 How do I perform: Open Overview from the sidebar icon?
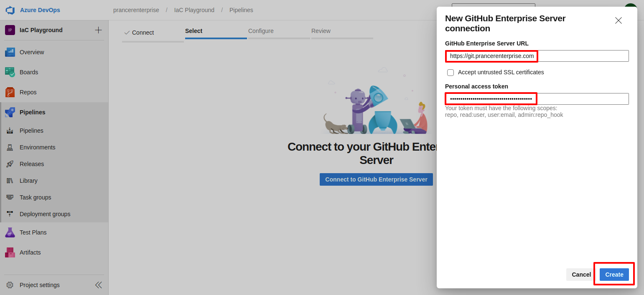10,52
